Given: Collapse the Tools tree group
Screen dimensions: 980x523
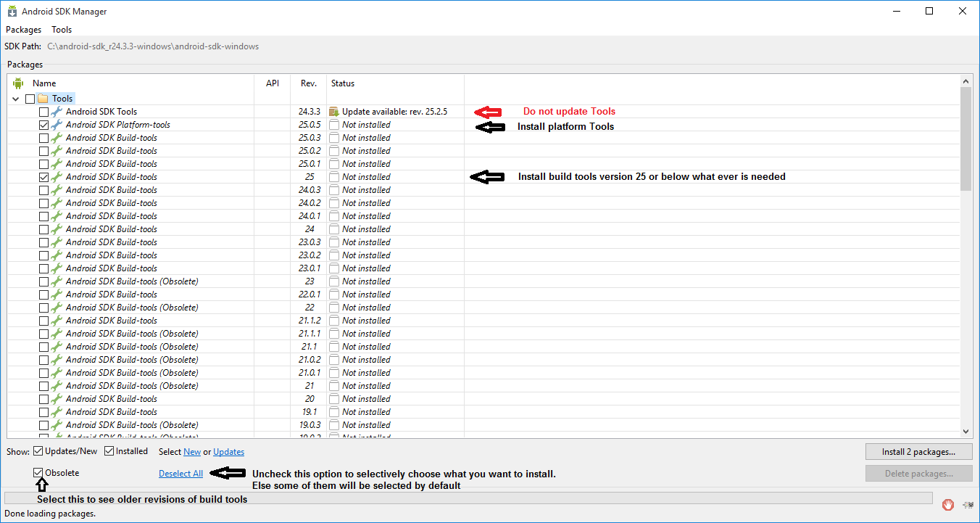Looking at the screenshot, I should click(16, 99).
